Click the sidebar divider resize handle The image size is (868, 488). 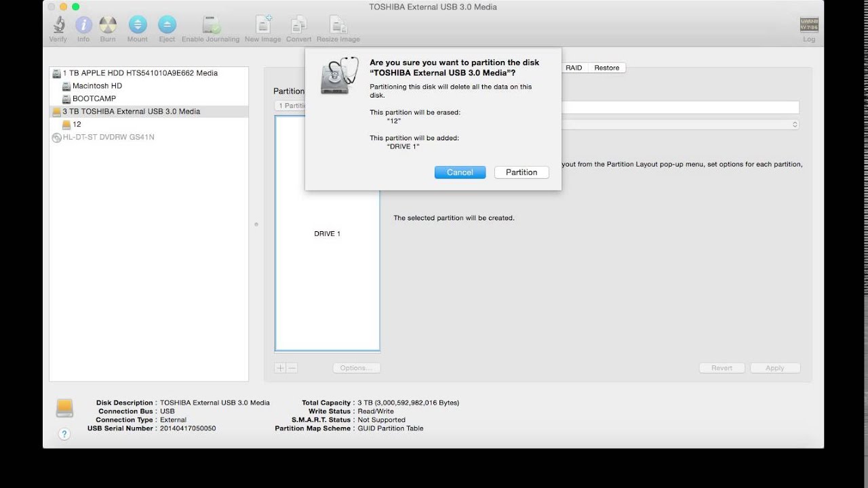[256, 224]
